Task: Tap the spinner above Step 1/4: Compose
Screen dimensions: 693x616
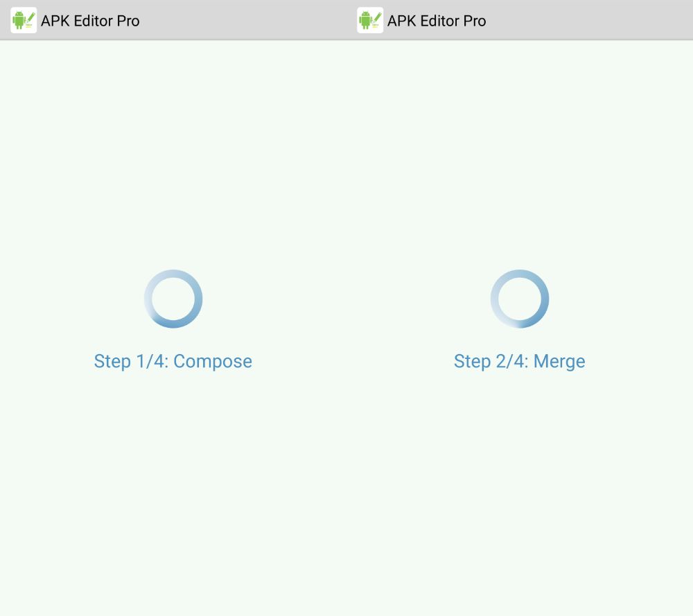Action: pos(173,299)
